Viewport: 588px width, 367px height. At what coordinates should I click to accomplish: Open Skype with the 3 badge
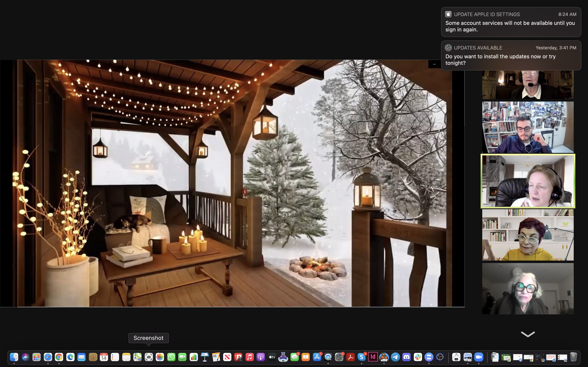[x=362, y=357]
